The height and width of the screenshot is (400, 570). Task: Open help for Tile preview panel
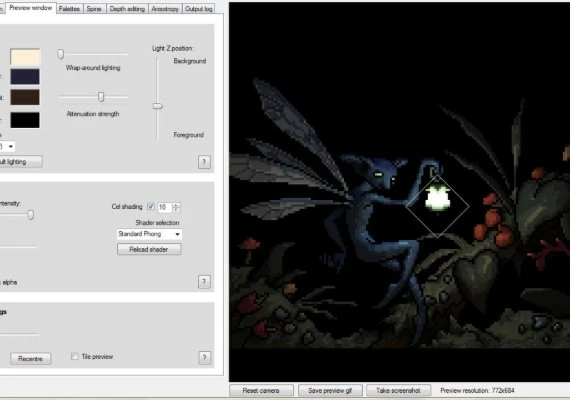coord(205,358)
